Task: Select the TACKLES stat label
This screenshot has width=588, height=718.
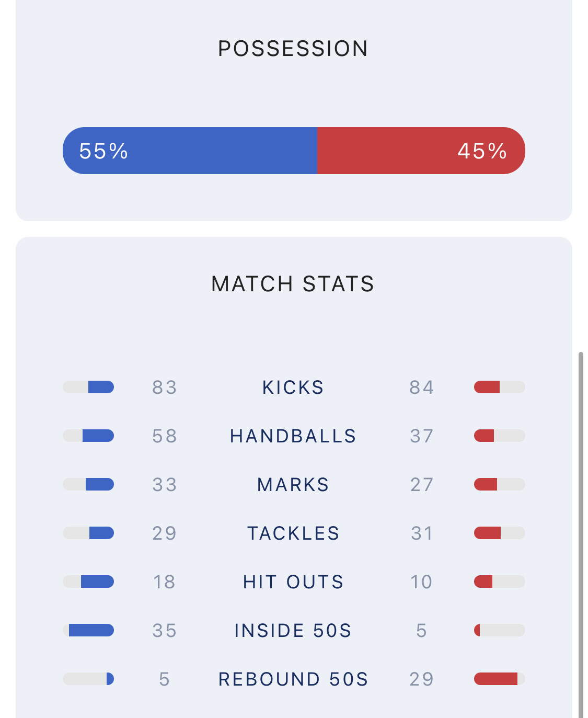Action: (293, 533)
